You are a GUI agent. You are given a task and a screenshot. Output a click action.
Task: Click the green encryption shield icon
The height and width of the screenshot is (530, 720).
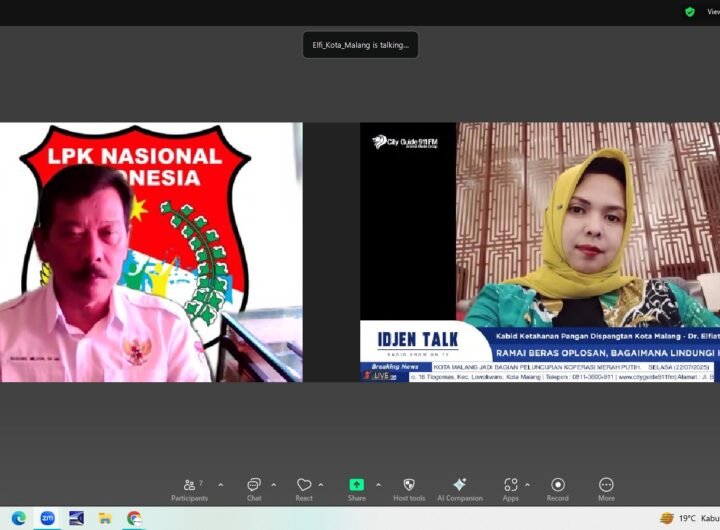coord(690,12)
